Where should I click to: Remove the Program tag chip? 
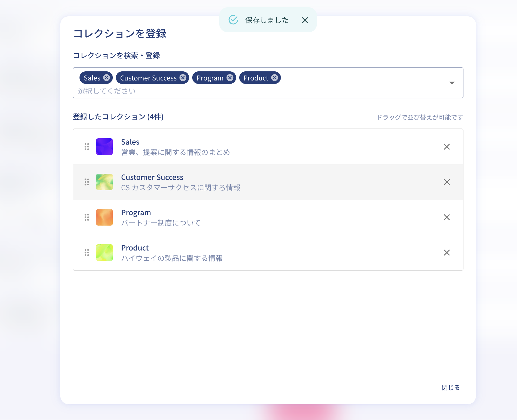pos(230,78)
